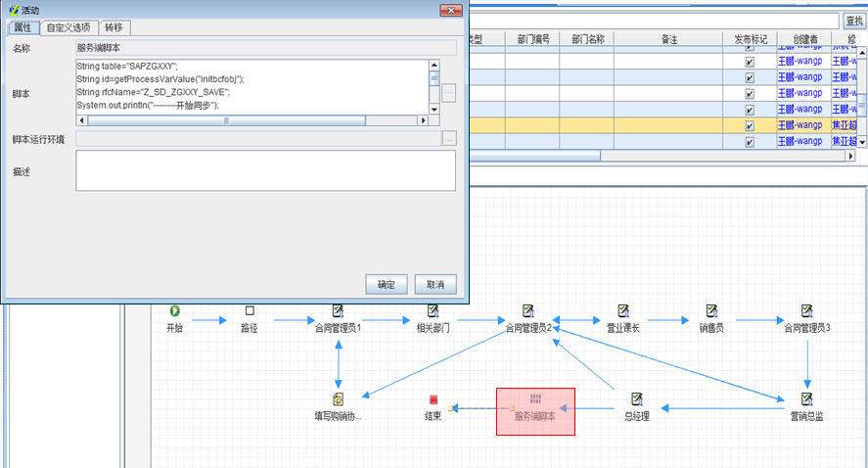868x468 pixels.
Task: Open the script editor ellipsis button beside 脚本
Action: click(449, 93)
